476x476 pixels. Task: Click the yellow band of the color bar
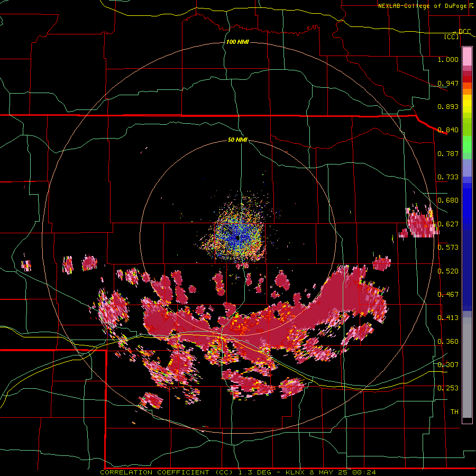(x=467, y=104)
